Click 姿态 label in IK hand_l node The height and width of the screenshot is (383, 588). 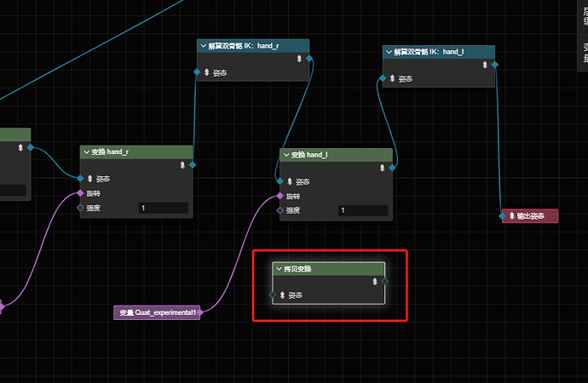406,79
